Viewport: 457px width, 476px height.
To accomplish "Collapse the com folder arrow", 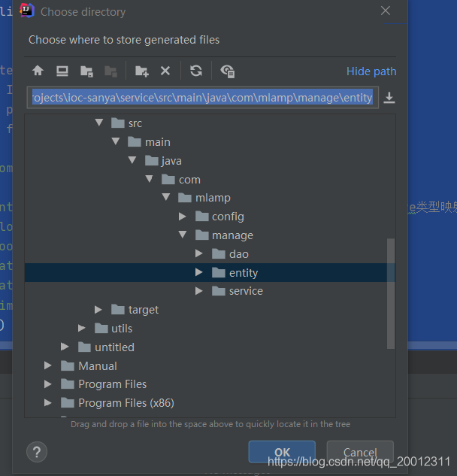I will point(150,179).
